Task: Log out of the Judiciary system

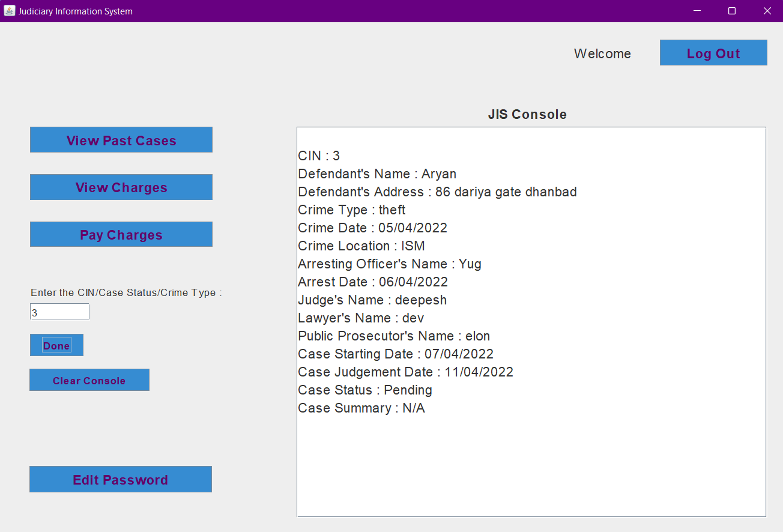Action: click(713, 53)
